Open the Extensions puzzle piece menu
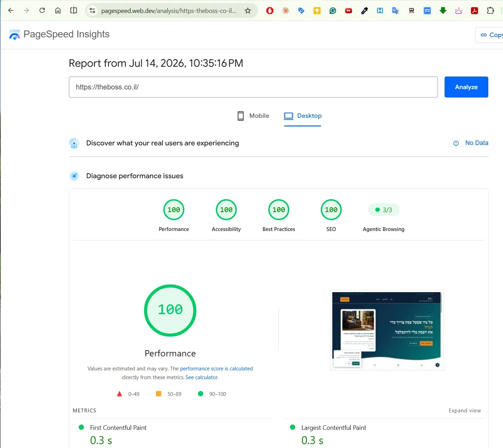This screenshot has height=448, width=503. pos(490,10)
